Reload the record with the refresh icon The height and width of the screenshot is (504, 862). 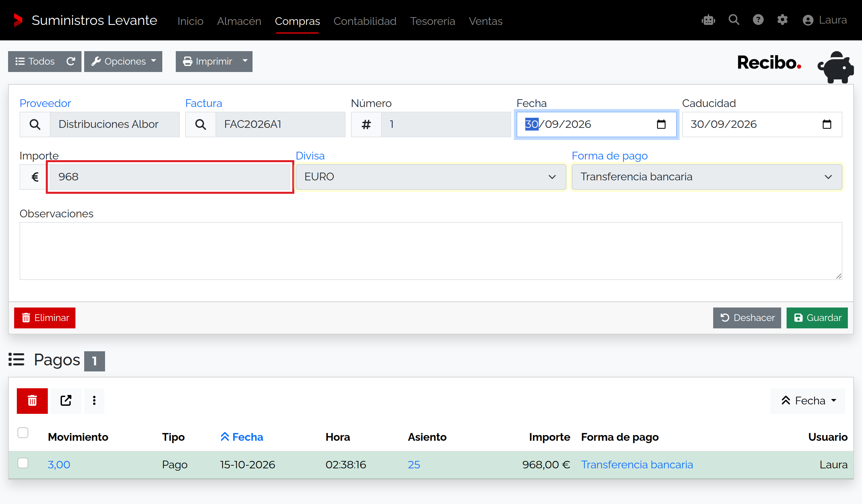[71, 62]
